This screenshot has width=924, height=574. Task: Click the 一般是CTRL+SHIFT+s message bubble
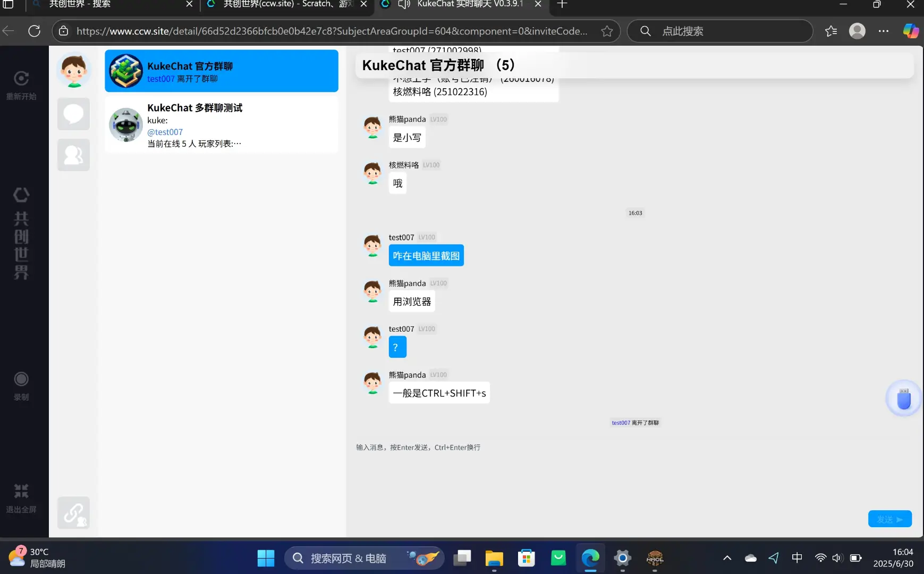click(439, 393)
